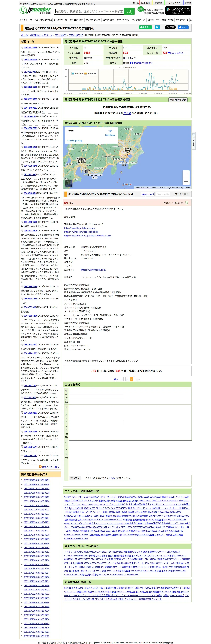The height and width of the screenshot is (644, 211).
Task: Click comment bubble icon next to 0342161191
Action: [x=22, y=385]
